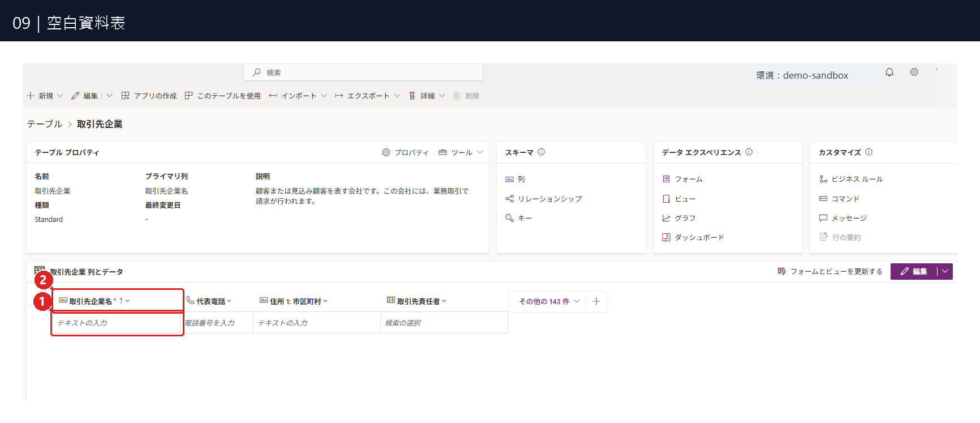Open the dropdown arrow next to 編集 in toolbar
The image size is (980, 423).
tap(109, 96)
